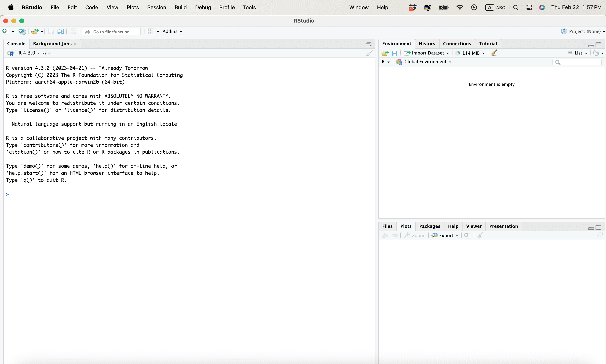Screen dimensions: 606x364
Task: Switch to the History tab
Action: 427,44
